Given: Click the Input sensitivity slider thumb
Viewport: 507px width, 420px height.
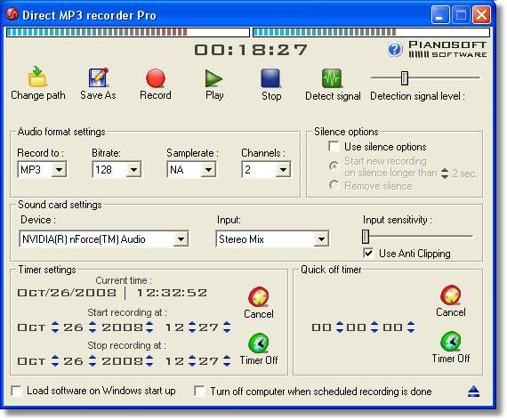Looking at the screenshot, I should point(366,237).
